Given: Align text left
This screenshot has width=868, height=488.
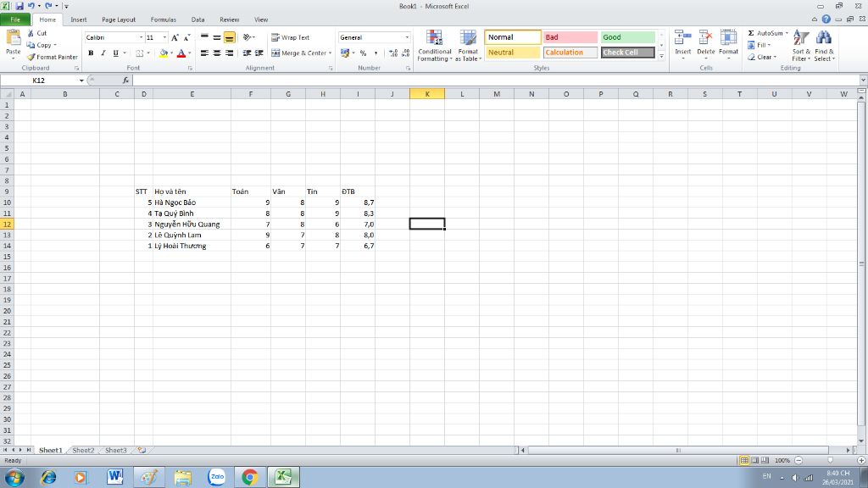Looking at the screenshot, I should click(x=205, y=53).
